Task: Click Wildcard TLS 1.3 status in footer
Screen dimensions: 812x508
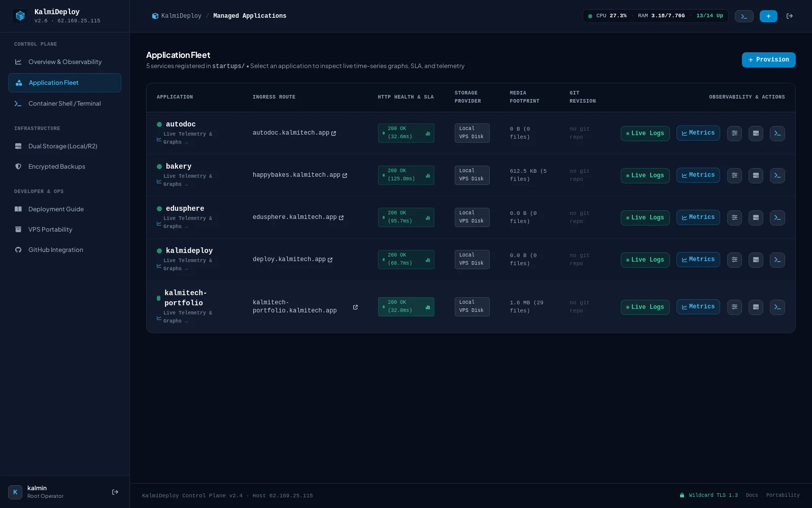Action: click(x=709, y=495)
